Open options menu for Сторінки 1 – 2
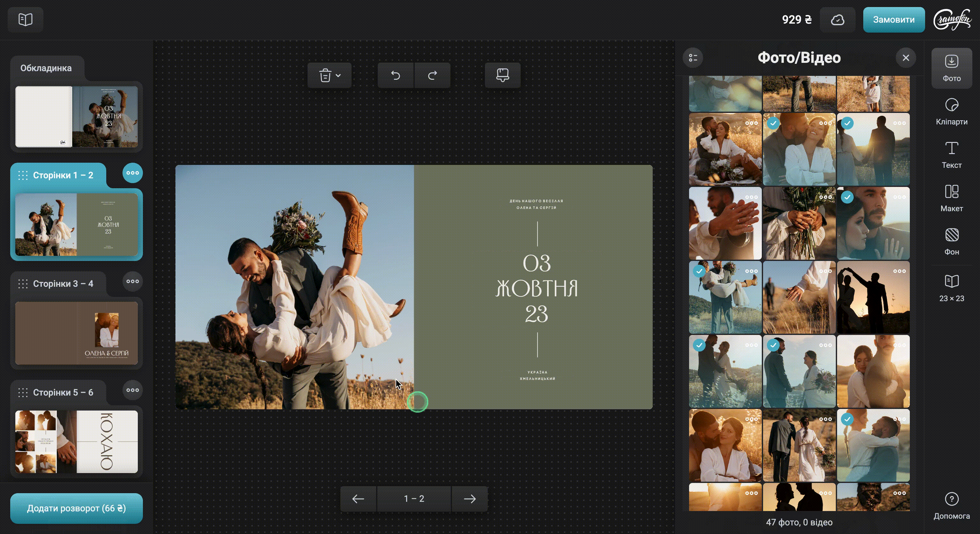Screen dimensions: 980x534 coord(132,173)
